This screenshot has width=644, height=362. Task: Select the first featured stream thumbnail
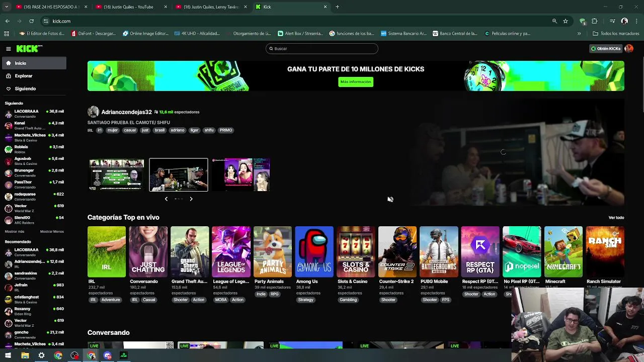(117, 175)
